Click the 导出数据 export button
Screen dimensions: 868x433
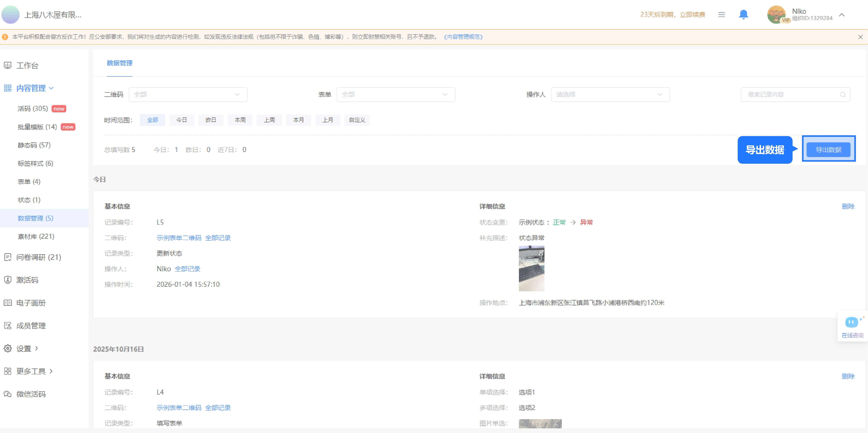pyautogui.click(x=828, y=150)
